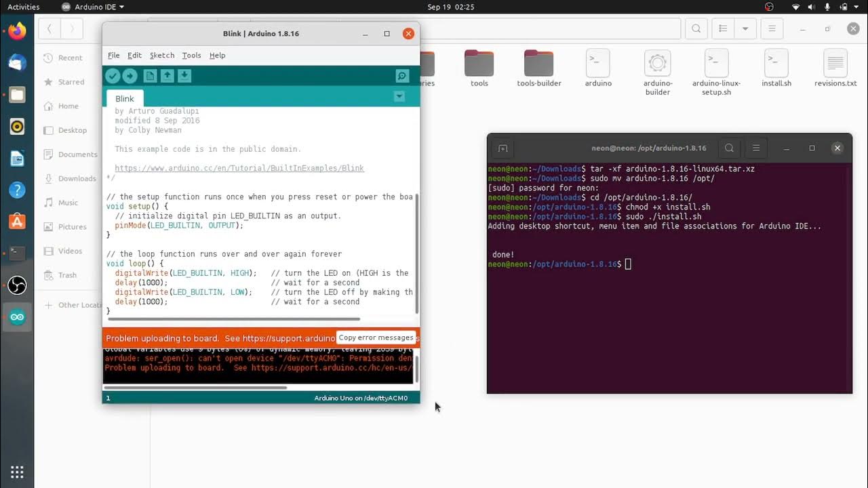Open the Arduino IDE app menu in top bar
Viewport: 868px width, 488px height.
coord(93,7)
